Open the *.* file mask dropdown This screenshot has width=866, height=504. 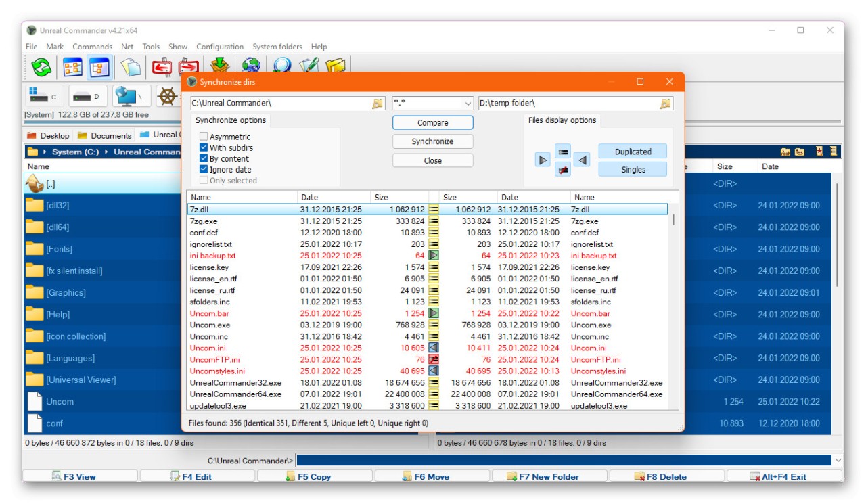pos(468,104)
